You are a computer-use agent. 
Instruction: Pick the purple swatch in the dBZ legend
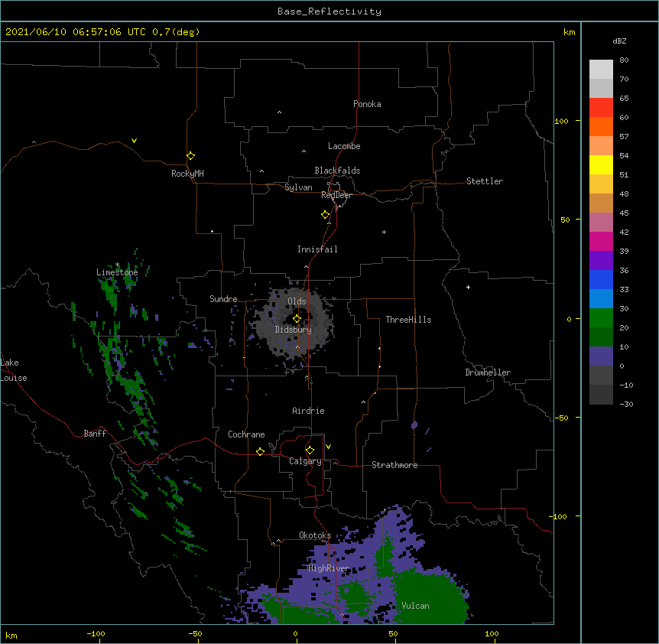[x=601, y=260]
